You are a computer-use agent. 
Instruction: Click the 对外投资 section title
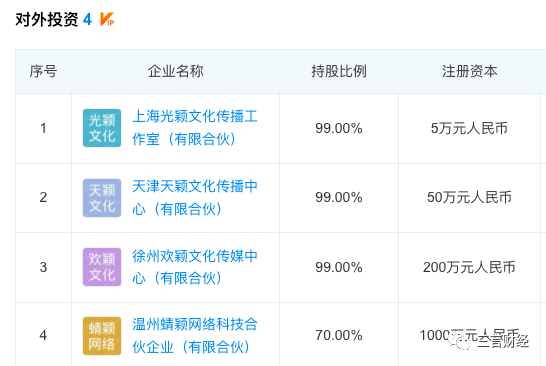point(47,20)
